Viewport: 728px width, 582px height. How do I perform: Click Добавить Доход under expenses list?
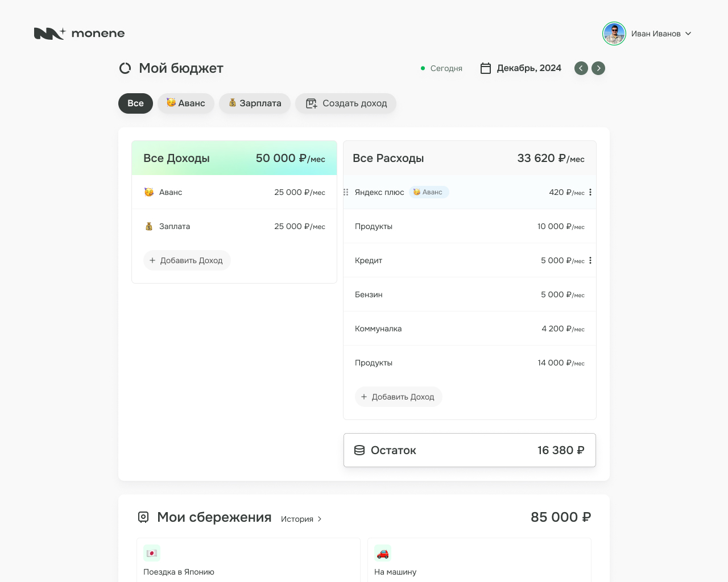398,397
